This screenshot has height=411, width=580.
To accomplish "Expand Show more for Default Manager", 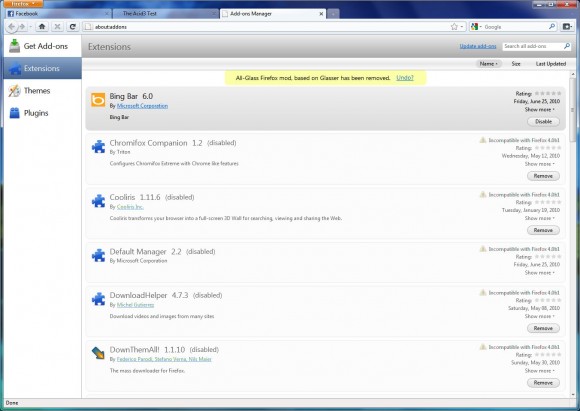I will click(539, 273).
